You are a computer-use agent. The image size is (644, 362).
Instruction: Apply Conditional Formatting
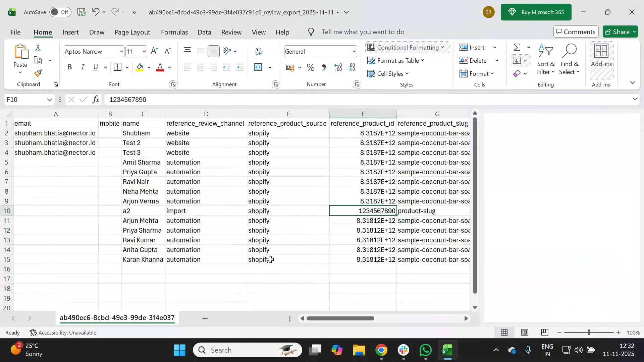407,47
